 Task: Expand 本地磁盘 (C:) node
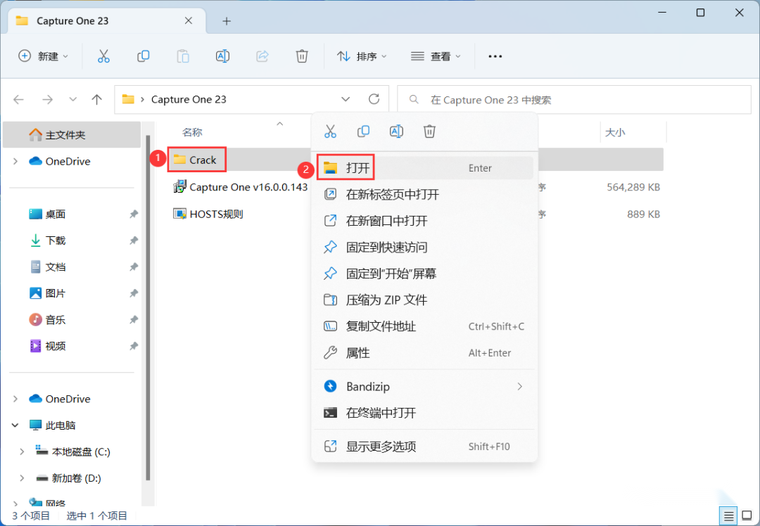(22, 452)
